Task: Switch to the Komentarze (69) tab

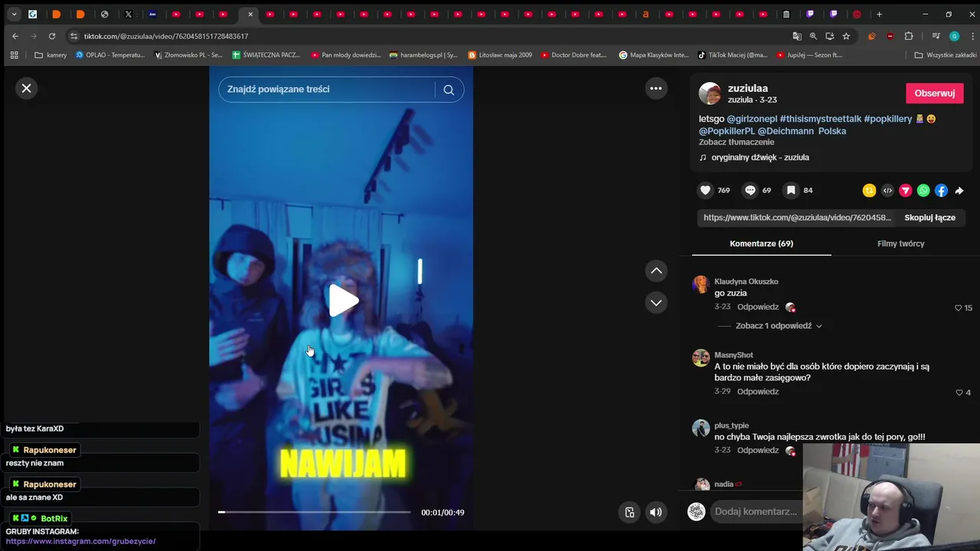Action: 761,243
